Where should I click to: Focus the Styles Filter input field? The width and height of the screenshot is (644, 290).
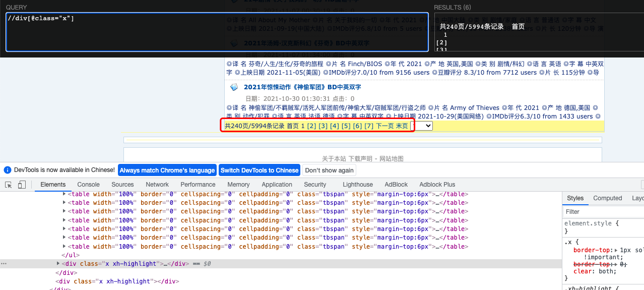click(x=604, y=212)
